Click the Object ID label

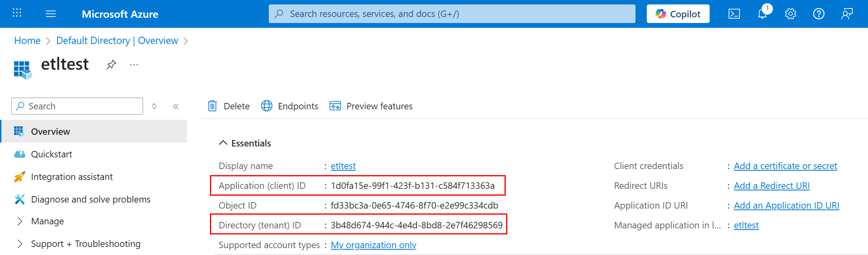coord(238,205)
